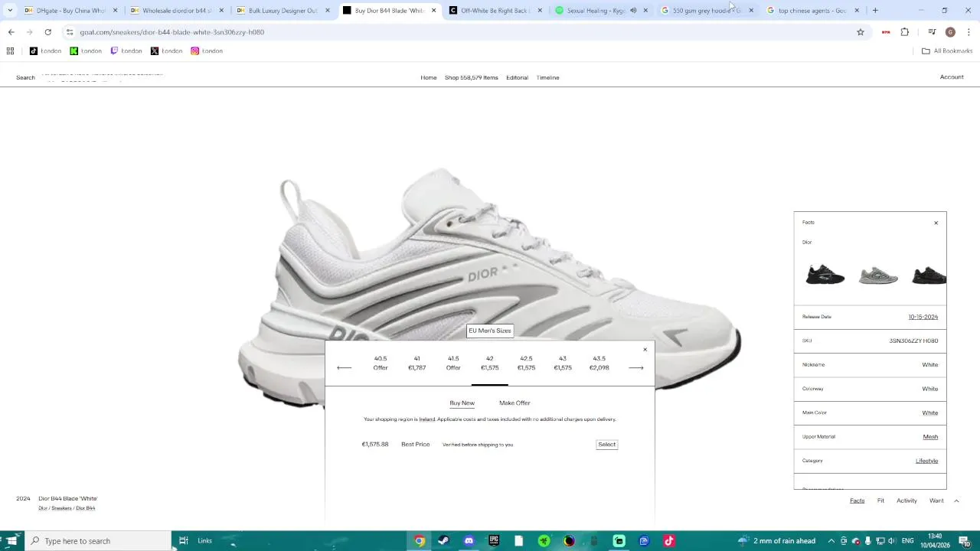Viewport: 980px width, 551px height.
Task: Show previous sizes with left arrow
Action: coord(345,368)
